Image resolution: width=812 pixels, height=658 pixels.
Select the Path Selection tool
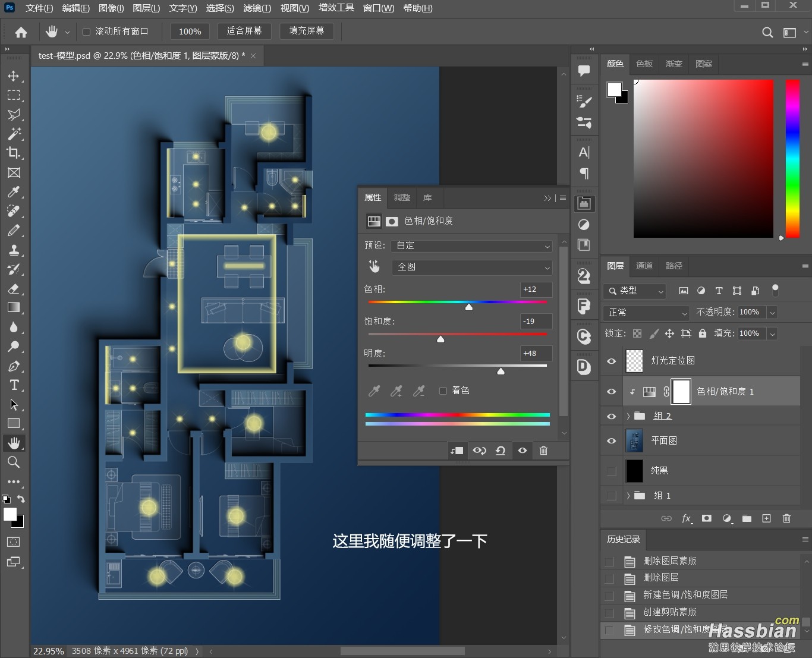tap(14, 404)
